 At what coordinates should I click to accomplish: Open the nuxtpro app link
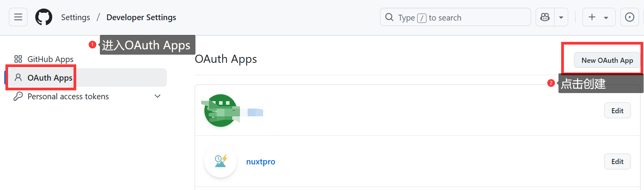pos(260,162)
